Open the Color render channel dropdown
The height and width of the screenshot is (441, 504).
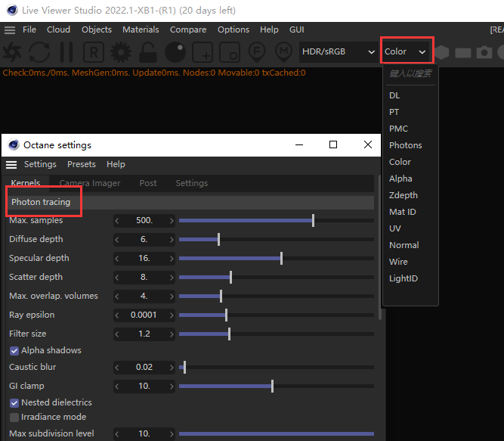[x=405, y=51]
